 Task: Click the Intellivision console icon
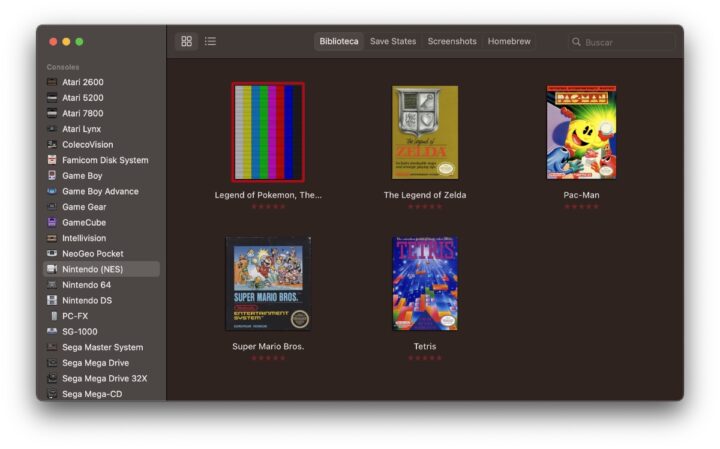point(52,238)
